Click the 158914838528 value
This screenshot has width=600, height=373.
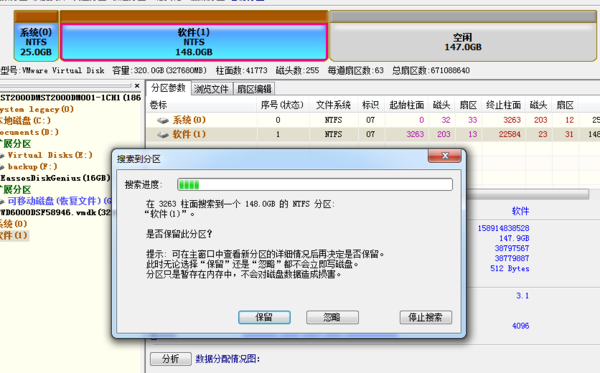503,228
